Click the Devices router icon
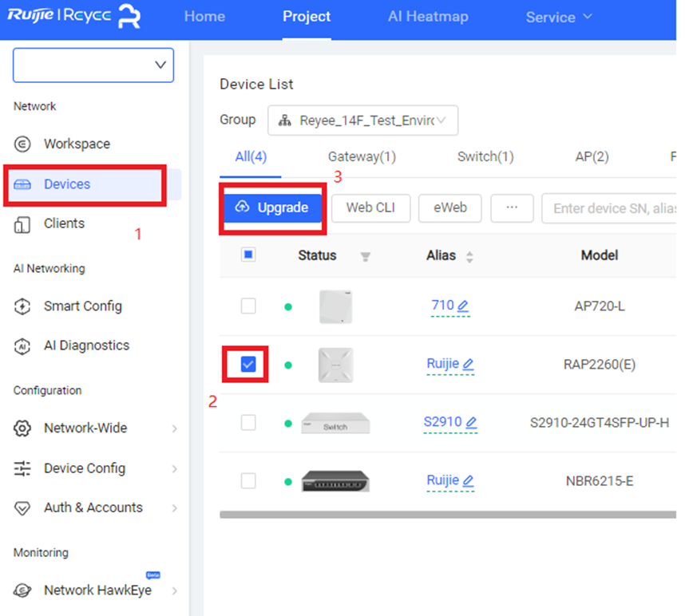 click(x=22, y=184)
